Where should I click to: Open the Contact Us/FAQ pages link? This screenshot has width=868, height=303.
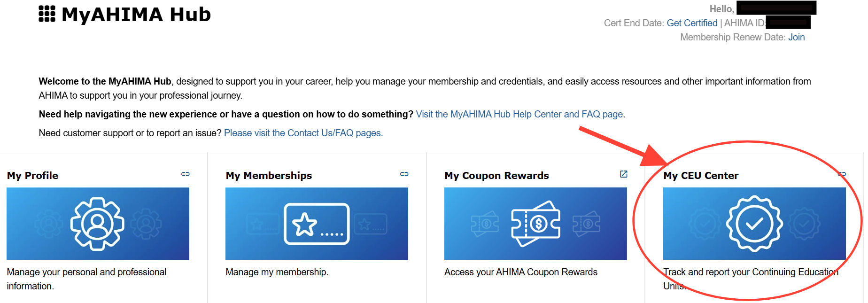coord(303,133)
